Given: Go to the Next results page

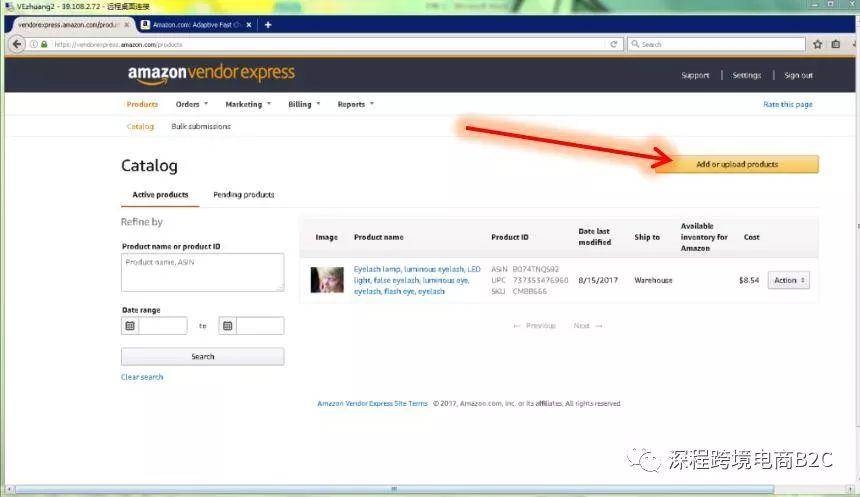Looking at the screenshot, I should (x=588, y=326).
